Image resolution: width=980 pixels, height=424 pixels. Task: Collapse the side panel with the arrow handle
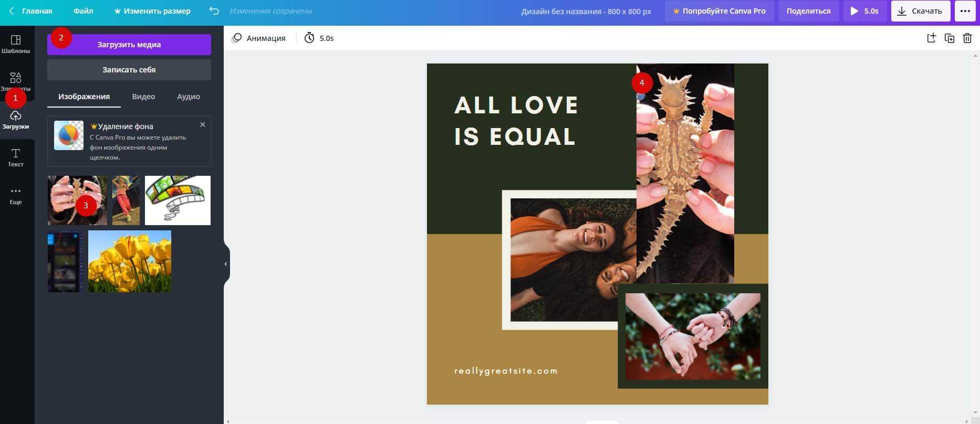click(226, 264)
